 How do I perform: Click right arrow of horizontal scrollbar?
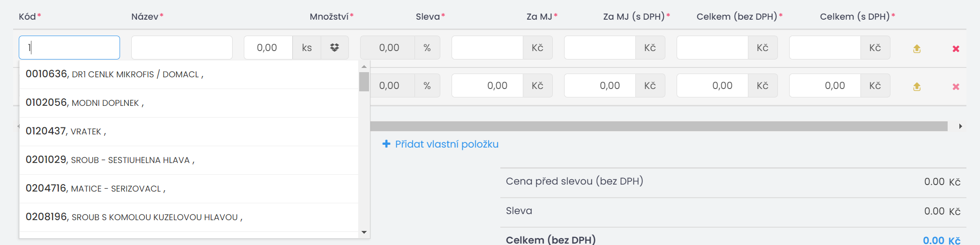(960, 126)
